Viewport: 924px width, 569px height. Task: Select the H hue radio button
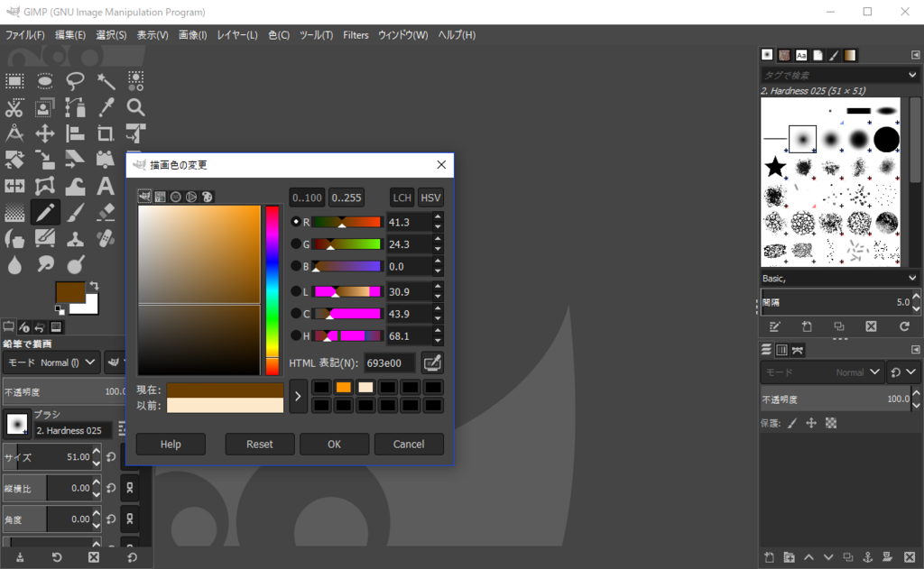coord(296,335)
